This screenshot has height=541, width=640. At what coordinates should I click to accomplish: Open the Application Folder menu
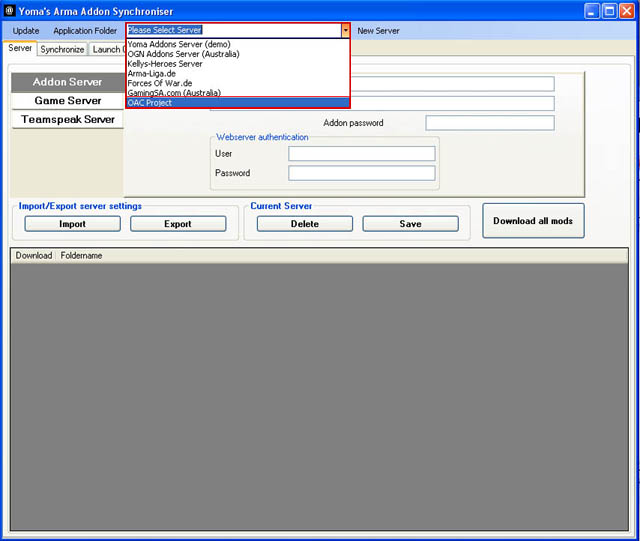coord(85,31)
